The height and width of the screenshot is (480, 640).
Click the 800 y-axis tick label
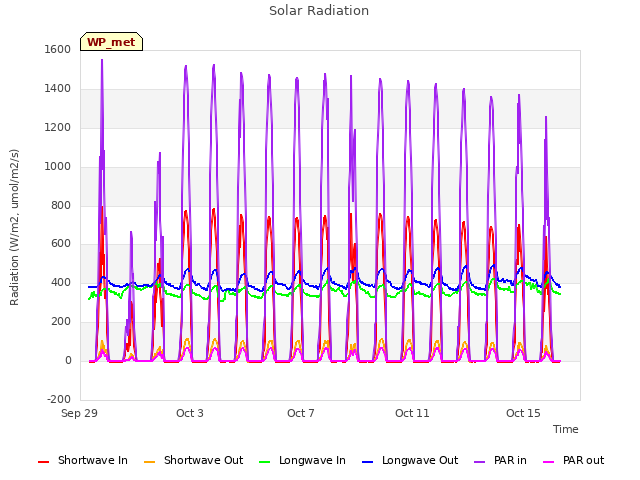click(x=61, y=206)
